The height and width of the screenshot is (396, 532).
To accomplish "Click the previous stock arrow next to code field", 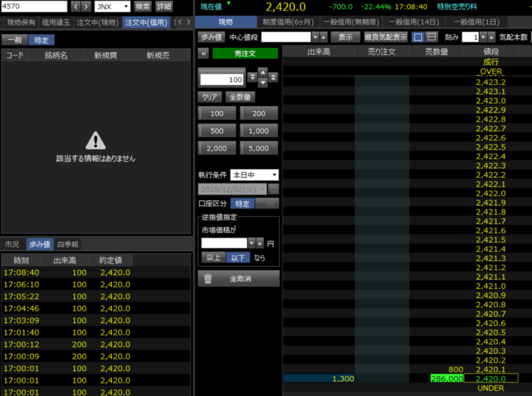I will coord(76,7).
